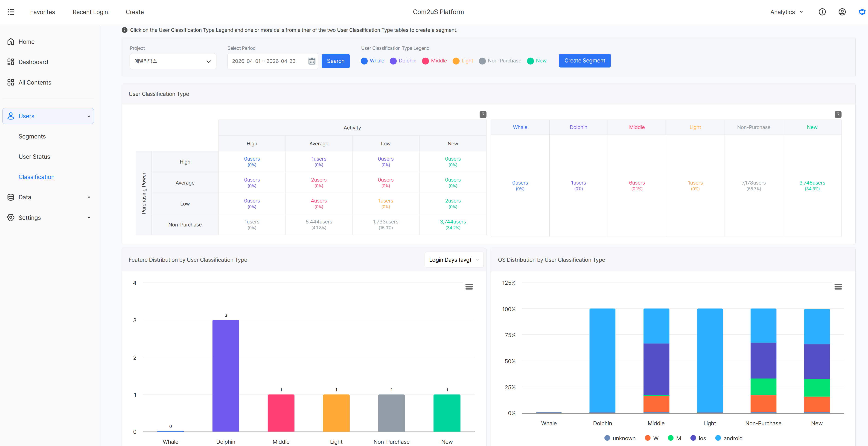Click the Dashboard grid icon
The image size is (868, 446).
11,62
